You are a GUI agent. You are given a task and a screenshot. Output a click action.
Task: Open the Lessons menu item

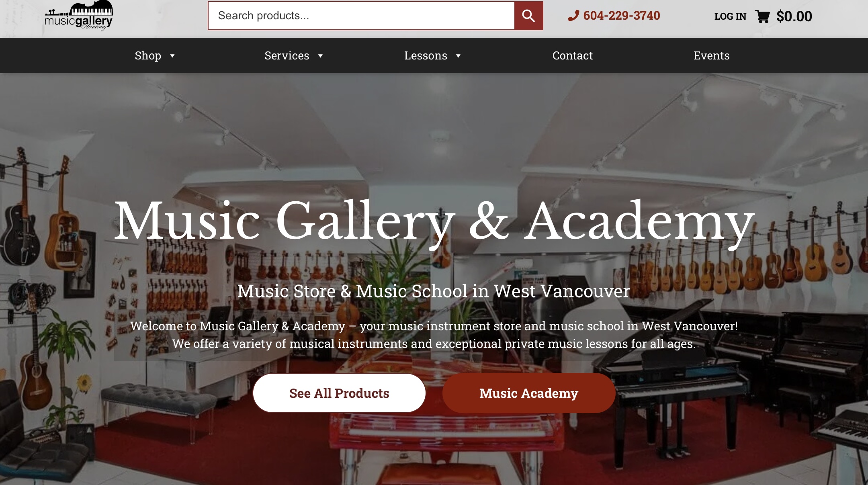(426, 55)
